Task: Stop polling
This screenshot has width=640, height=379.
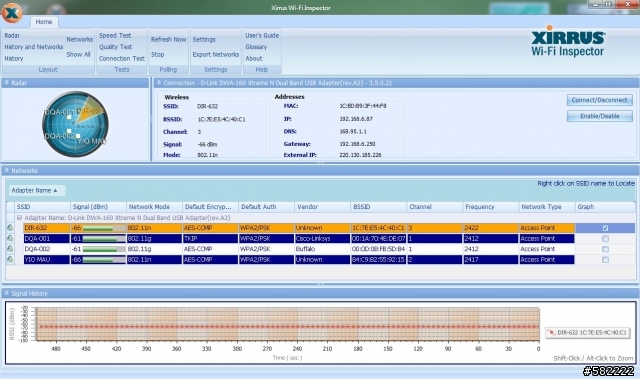Action: pyautogui.click(x=158, y=54)
